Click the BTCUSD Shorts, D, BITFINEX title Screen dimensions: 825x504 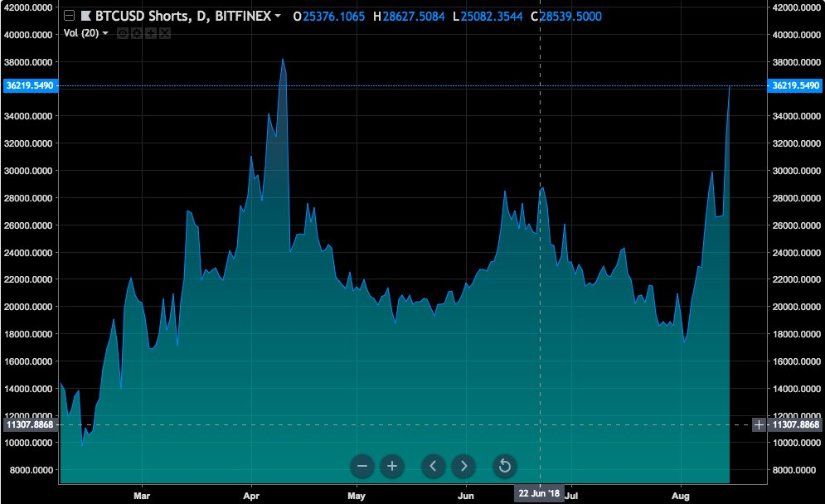[183, 17]
